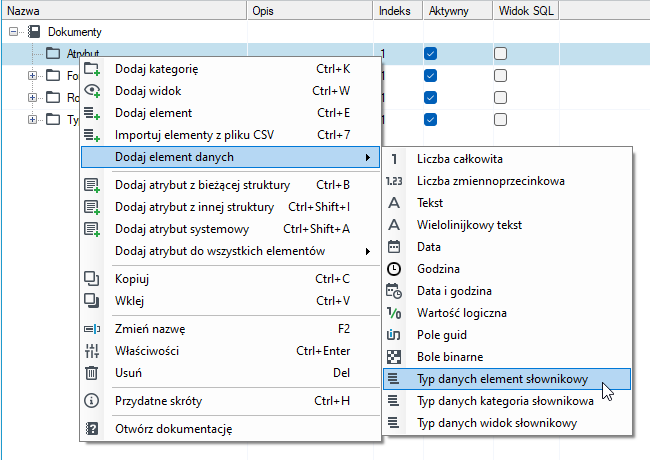Click the Dodaj widok eye icon
This screenshot has width=650, height=460.
click(x=92, y=91)
